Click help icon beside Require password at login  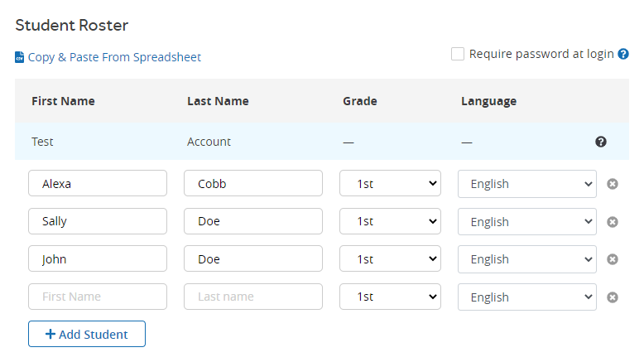623,54
